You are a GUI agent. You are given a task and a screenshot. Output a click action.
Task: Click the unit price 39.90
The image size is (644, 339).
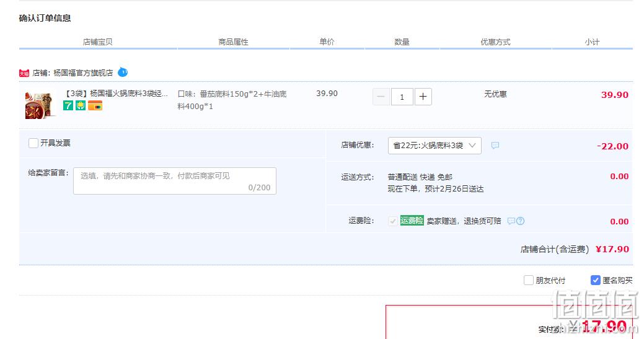327,94
